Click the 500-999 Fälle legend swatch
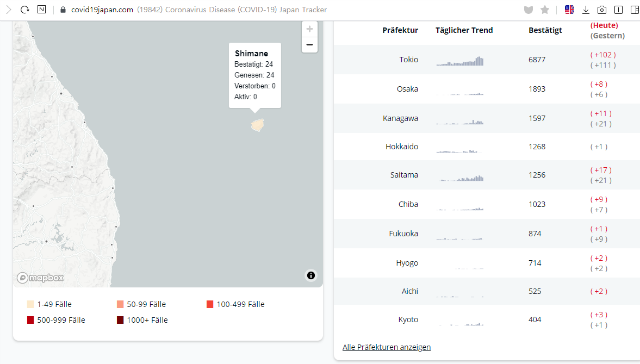The width and height of the screenshot is (640, 364). click(30, 320)
